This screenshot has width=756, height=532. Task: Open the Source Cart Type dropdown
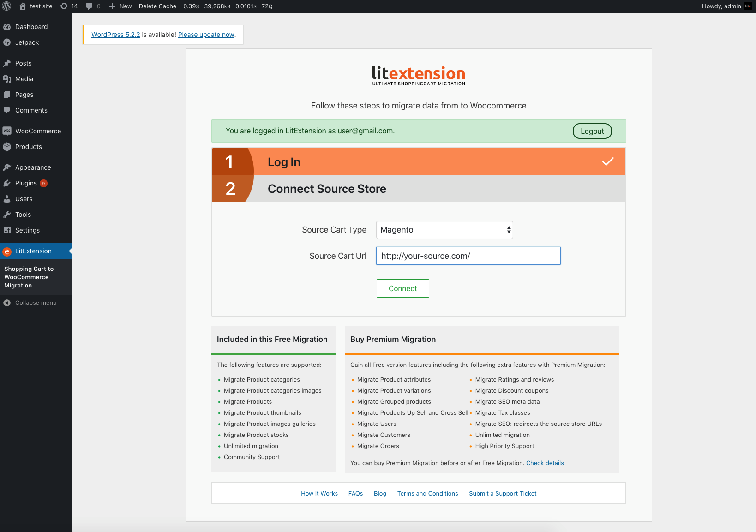pyautogui.click(x=444, y=230)
